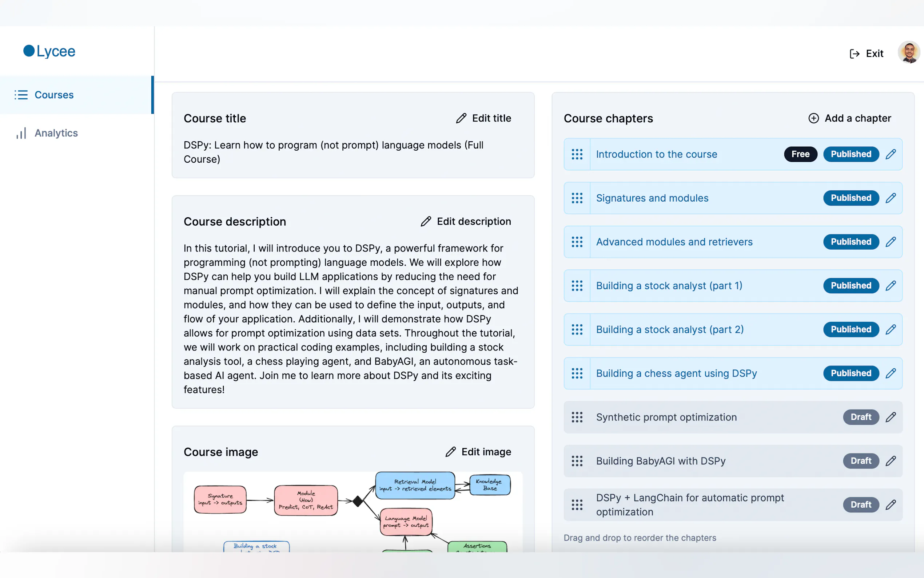This screenshot has width=924, height=578.
Task: Click the Lycee logo
Action: pos(50,51)
